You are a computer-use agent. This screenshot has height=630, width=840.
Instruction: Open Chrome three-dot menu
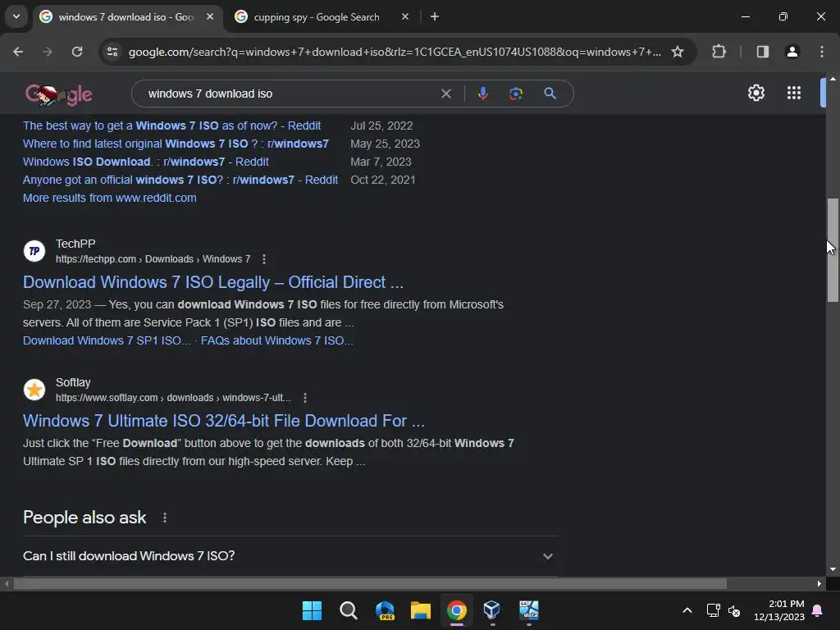(822, 52)
